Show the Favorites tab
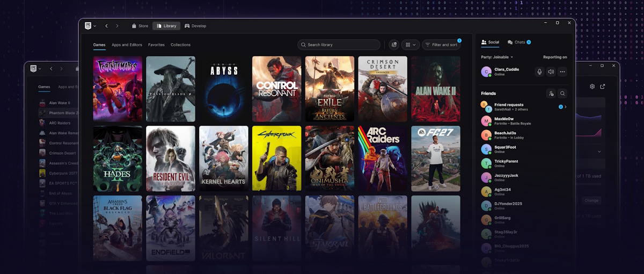The height and width of the screenshot is (274, 644). [157, 45]
